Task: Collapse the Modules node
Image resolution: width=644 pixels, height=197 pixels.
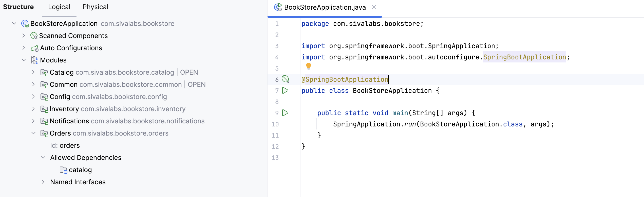Action: pos(24,60)
